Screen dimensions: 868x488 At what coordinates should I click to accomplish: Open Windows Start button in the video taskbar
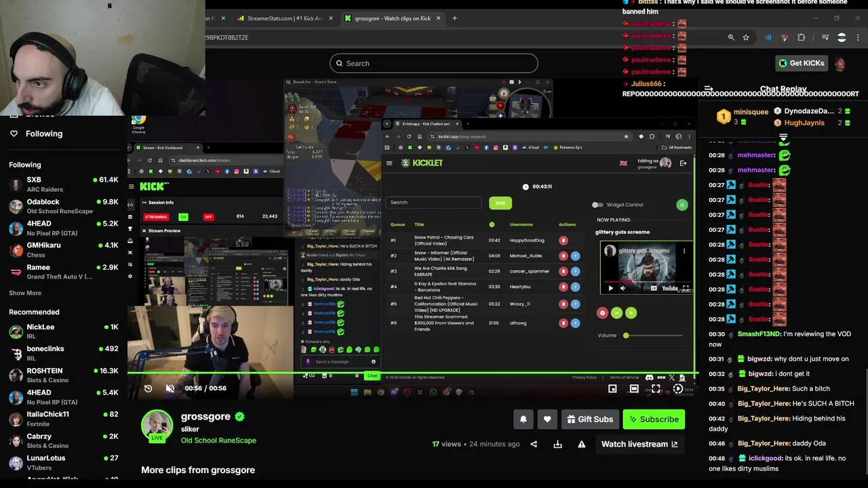click(354, 392)
